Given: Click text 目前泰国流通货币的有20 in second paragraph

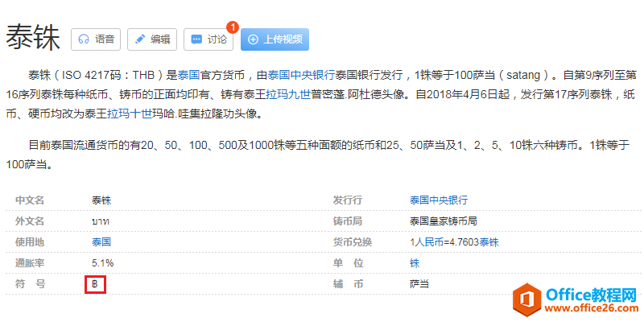Looking at the screenshot, I should click(90, 145).
